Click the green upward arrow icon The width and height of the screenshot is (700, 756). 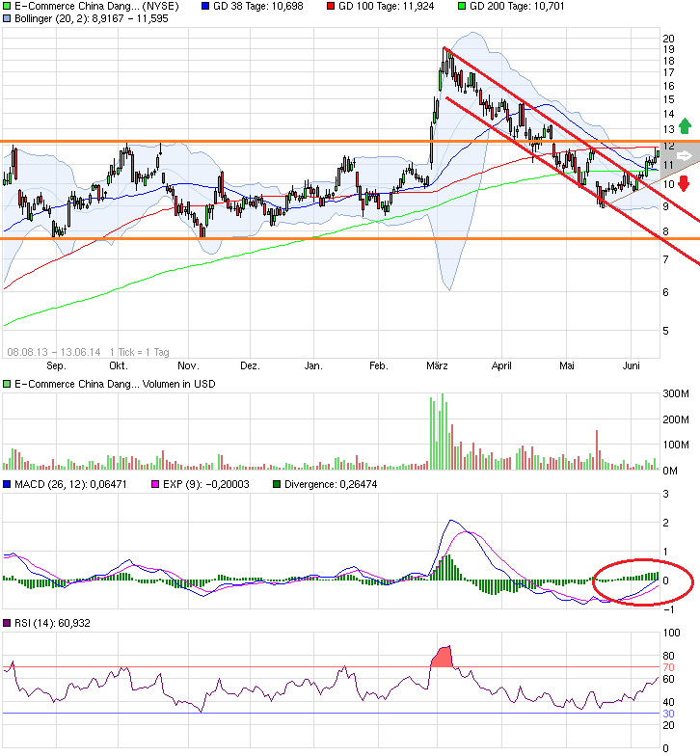[x=684, y=125]
